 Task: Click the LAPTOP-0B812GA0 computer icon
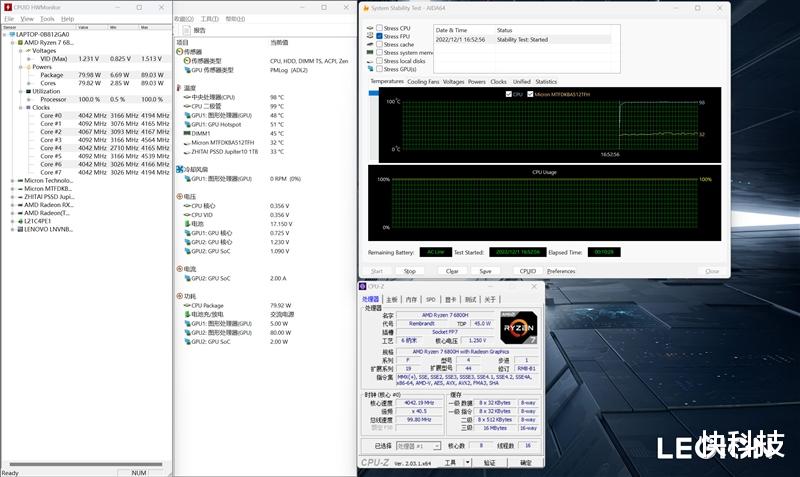tap(11, 34)
